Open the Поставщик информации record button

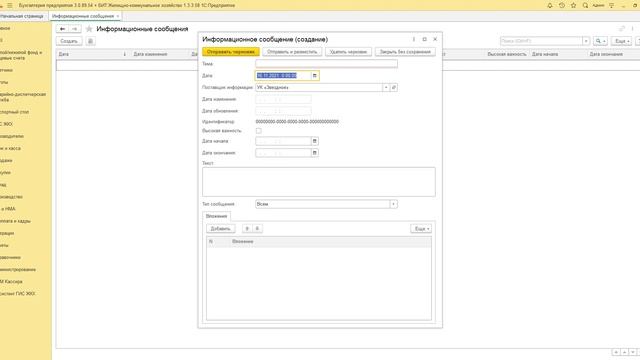[x=394, y=87]
